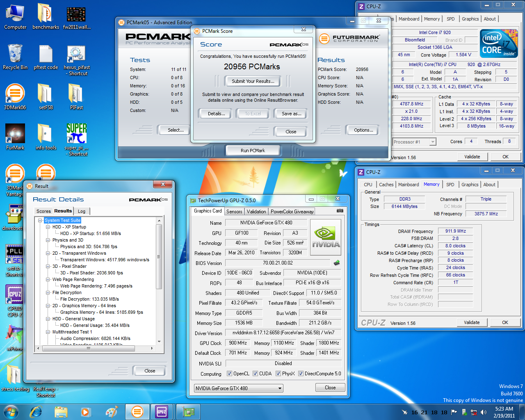Click the volume icon in the system tray
The width and height of the screenshot is (525, 420).
(484, 412)
